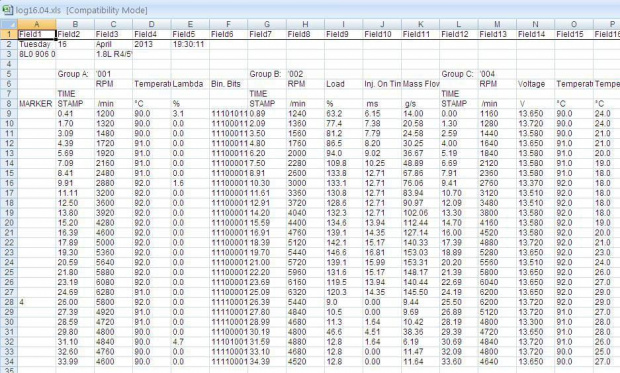Click Group B RPM value 6320
Viewport: 620px width, 373px height.
click(305, 292)
